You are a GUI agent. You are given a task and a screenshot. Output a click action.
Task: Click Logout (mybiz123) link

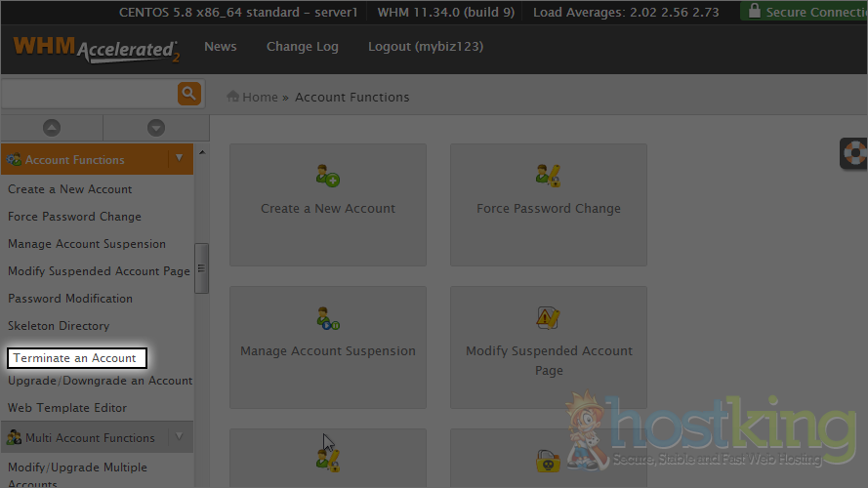click(x=425, y=47)
